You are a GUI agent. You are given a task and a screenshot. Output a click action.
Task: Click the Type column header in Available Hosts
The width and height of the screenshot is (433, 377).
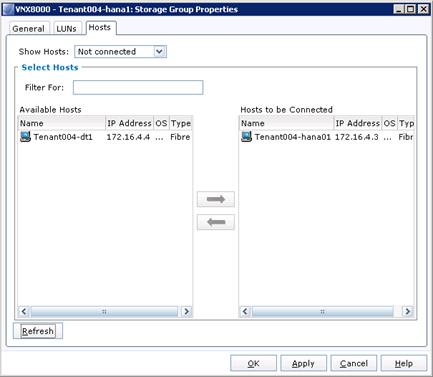[x=181, y=123]
